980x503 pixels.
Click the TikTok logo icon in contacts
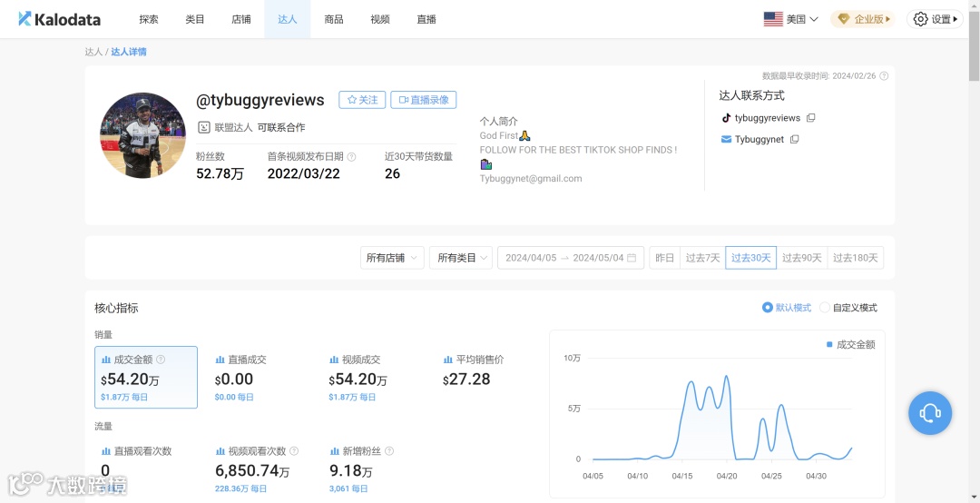tap(726, 118)
